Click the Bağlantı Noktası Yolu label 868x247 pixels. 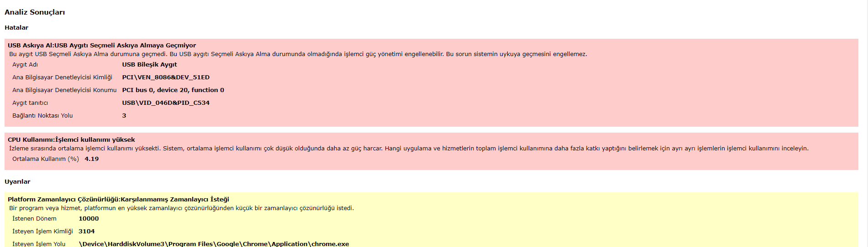42,116
